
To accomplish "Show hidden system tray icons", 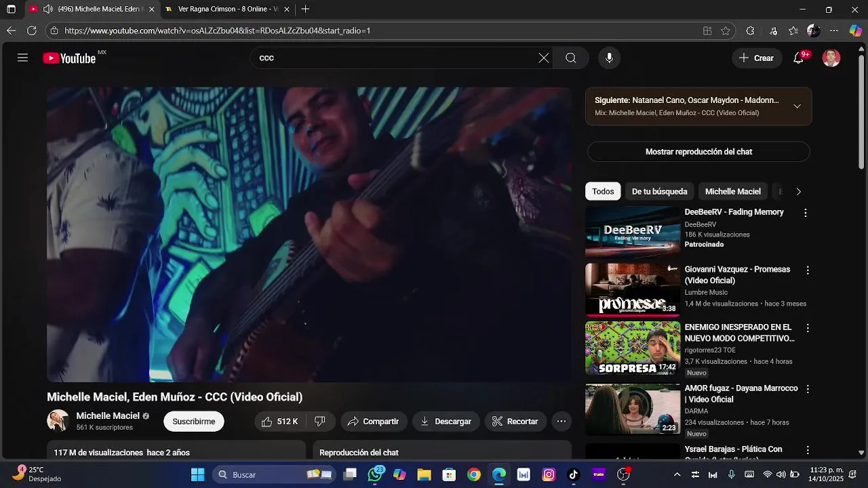I will 677,474.
